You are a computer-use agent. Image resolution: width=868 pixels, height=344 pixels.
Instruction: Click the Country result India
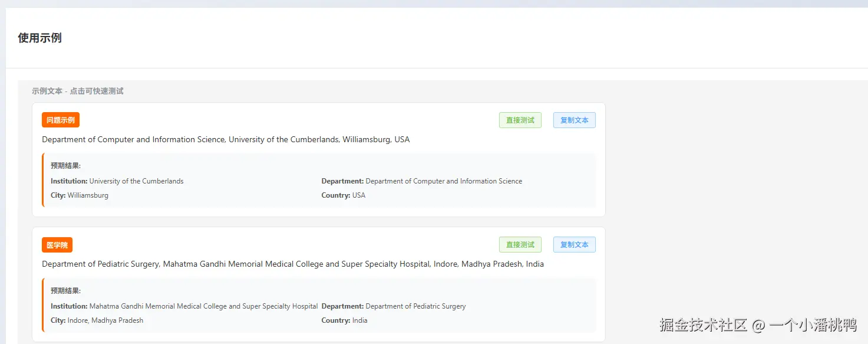345,320
